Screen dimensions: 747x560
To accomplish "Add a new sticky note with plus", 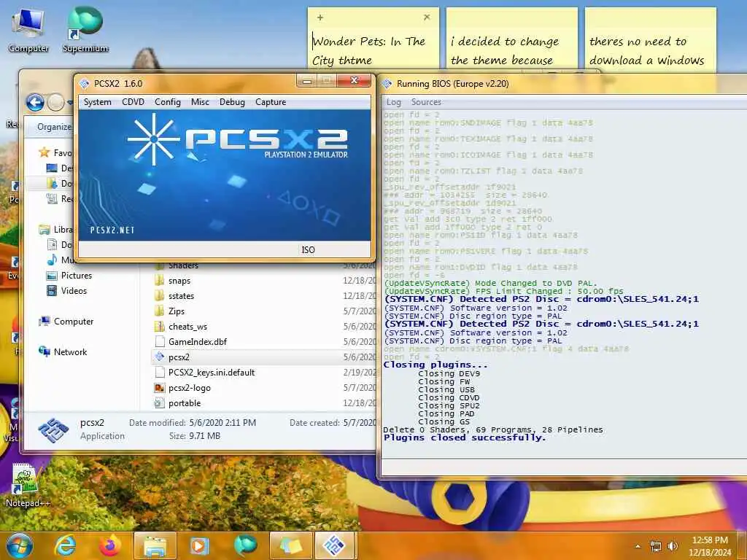I will 320,17.
